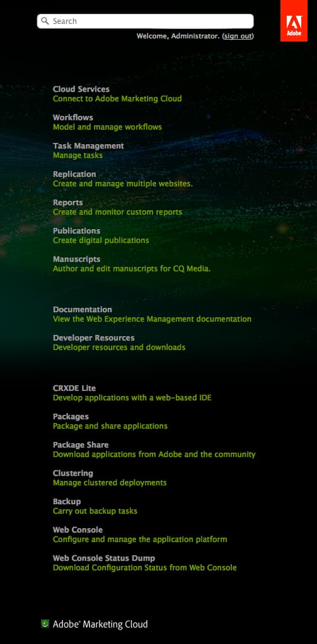The height and width of the screenshot is (644, 317).
Task: Open the Task Management heading
Action: coord(88,146)
